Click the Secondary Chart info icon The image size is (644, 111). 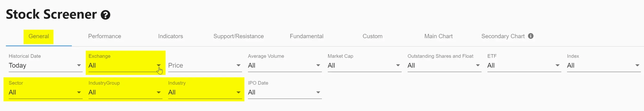[x=531, y=36]
